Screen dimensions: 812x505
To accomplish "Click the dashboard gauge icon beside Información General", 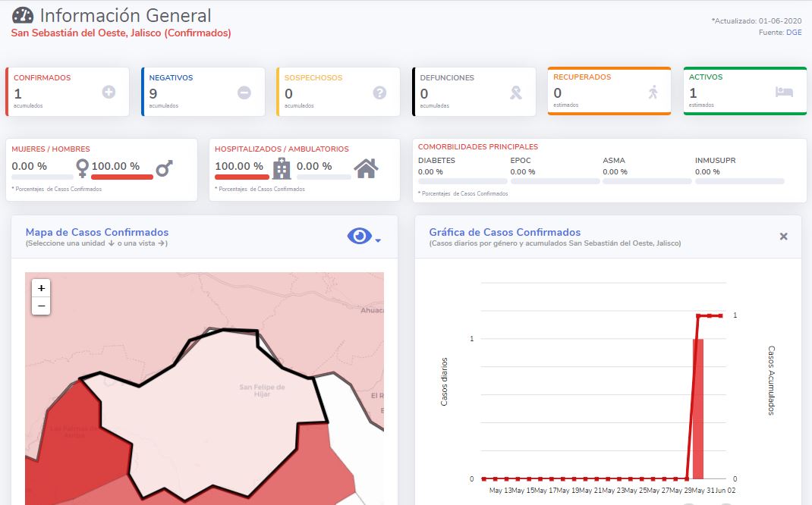I will click(23, 15).
